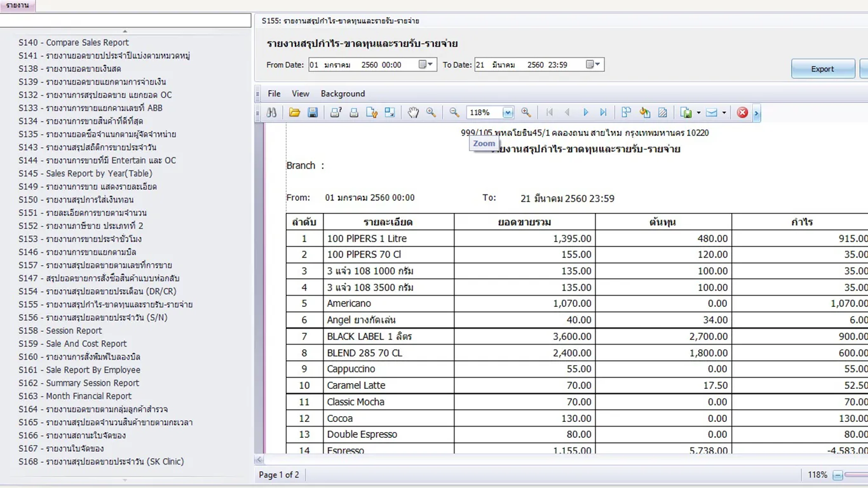Click the Watermark icon

click(x=663, y=112)
